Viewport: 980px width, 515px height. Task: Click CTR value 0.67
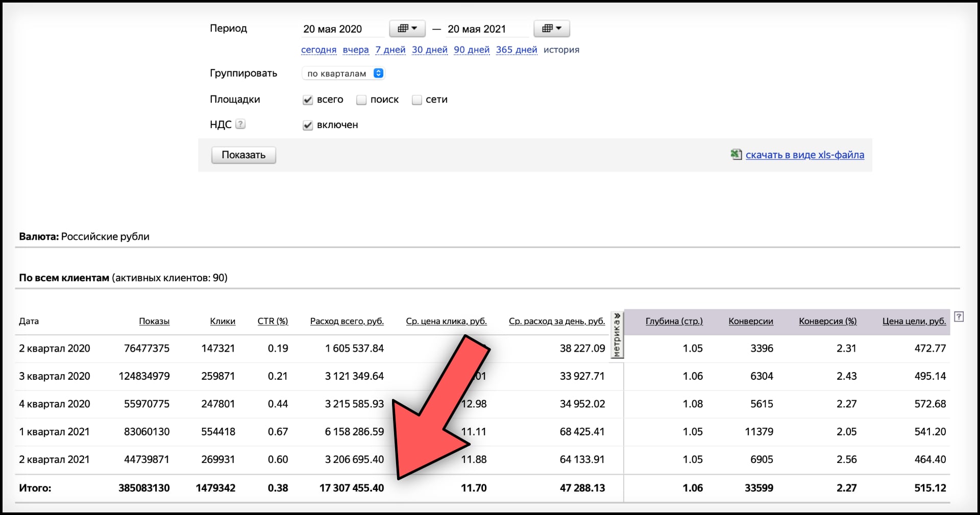point(278,432)
